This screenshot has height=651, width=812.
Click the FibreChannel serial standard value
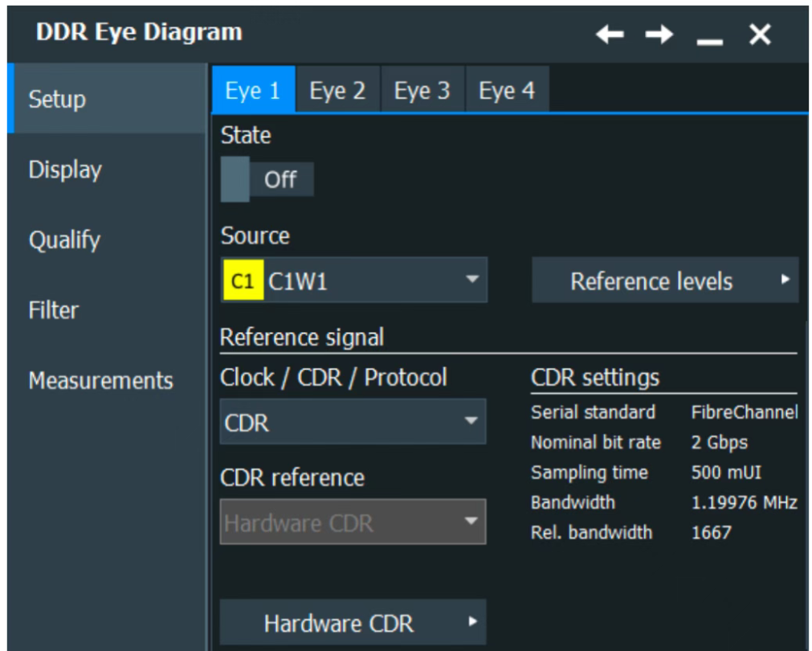(x=745, y=412)
